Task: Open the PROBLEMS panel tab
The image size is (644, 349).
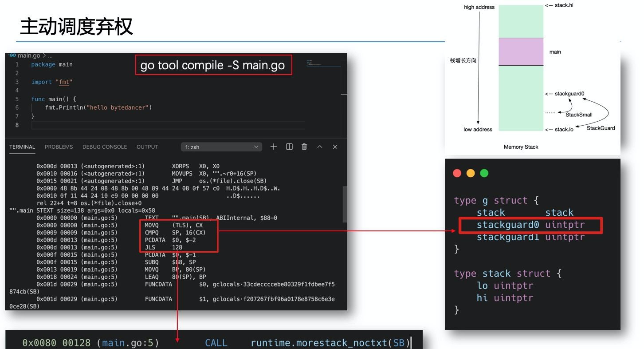Action: [x=59, y=147]
